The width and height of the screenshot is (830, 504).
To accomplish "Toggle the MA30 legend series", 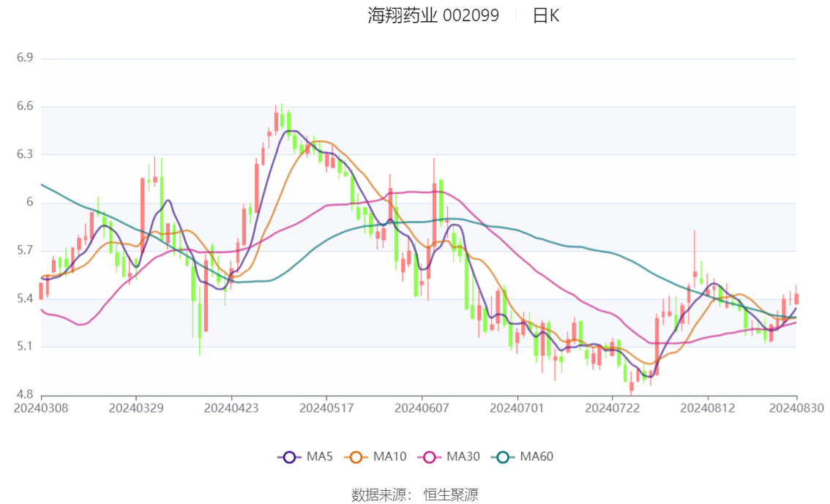I will click(x=449, y=457).
